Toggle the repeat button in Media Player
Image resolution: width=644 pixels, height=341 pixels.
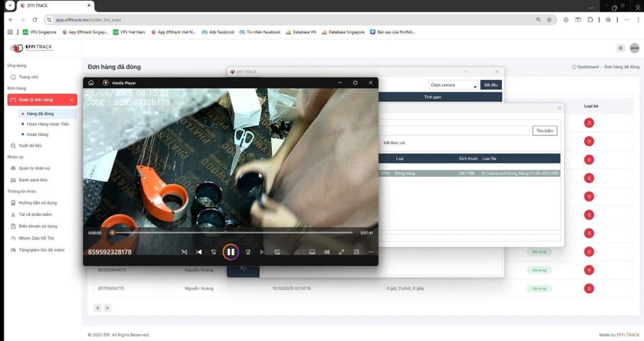(x=277, y=252)
